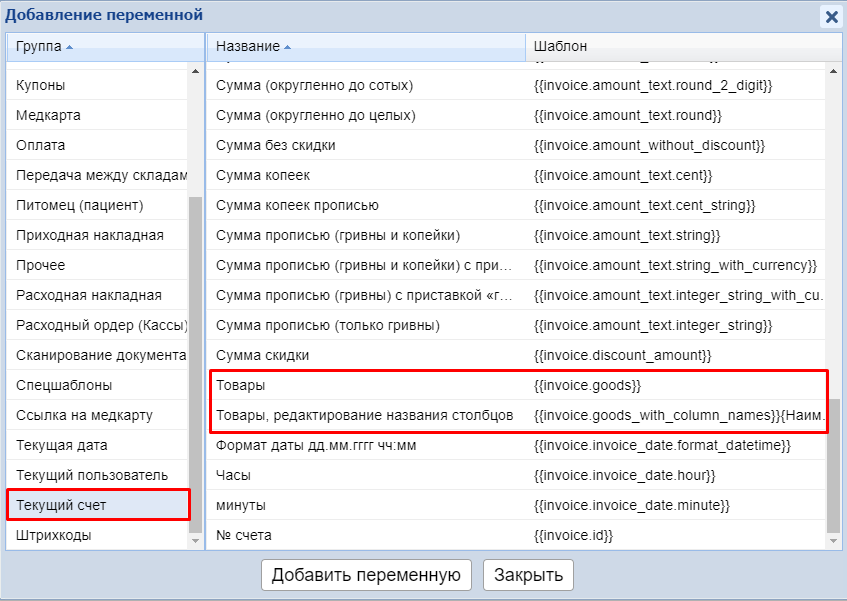Select the Сумма без скидки variable
Image resolution: width=847 pixels, height=601 pixels.
point(275,145)
